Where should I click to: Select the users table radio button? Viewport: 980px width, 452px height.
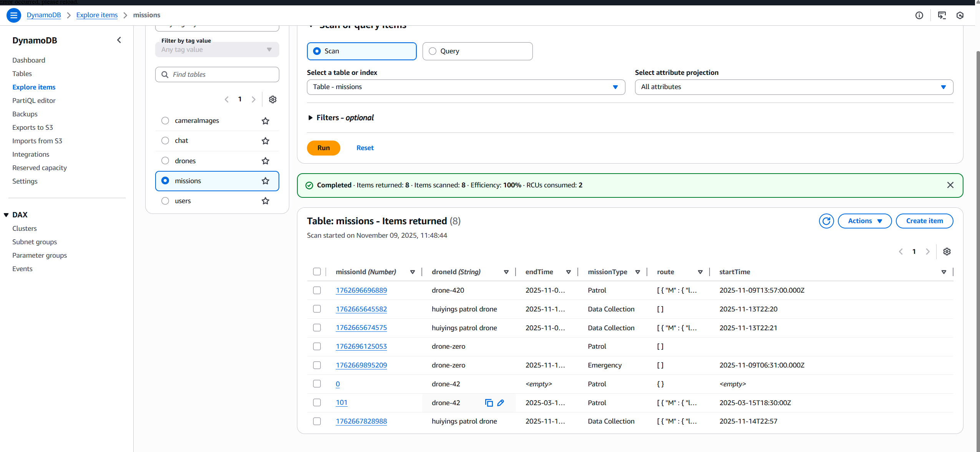(165, 201)
